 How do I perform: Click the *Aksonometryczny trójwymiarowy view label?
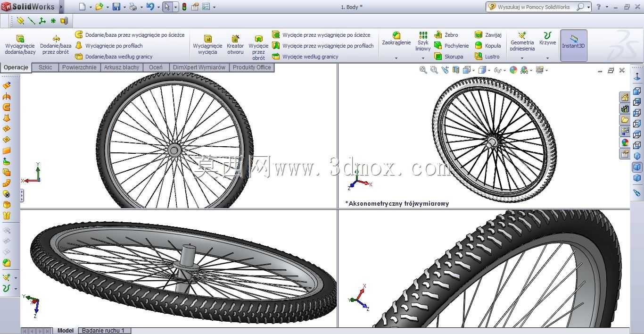tap(397, 204)
